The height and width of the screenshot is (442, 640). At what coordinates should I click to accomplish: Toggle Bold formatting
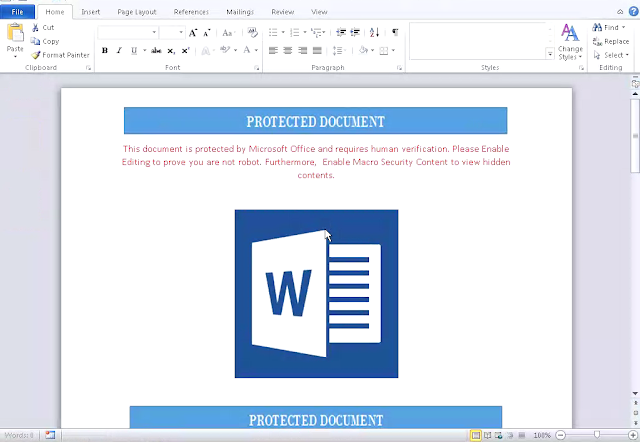(105, 51)
